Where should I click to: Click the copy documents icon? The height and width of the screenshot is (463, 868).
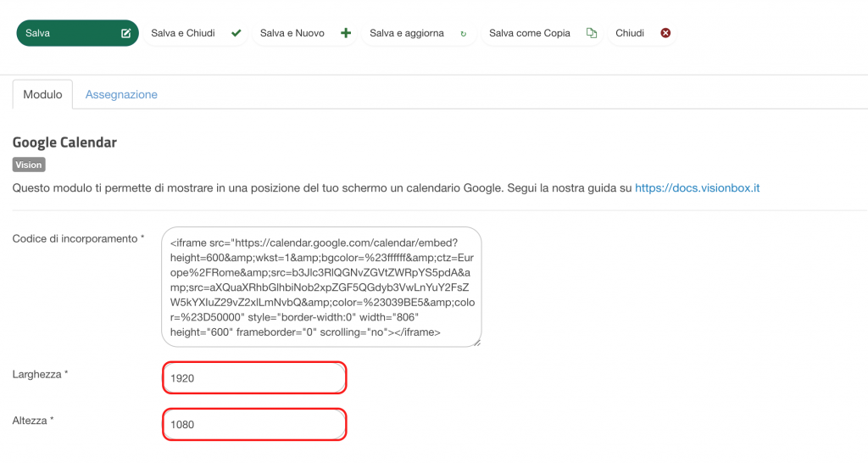(591, 33)
